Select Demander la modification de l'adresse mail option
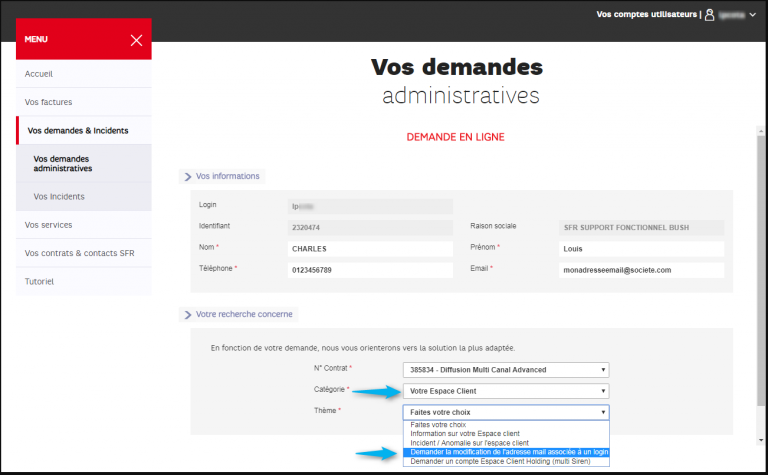 506,452
